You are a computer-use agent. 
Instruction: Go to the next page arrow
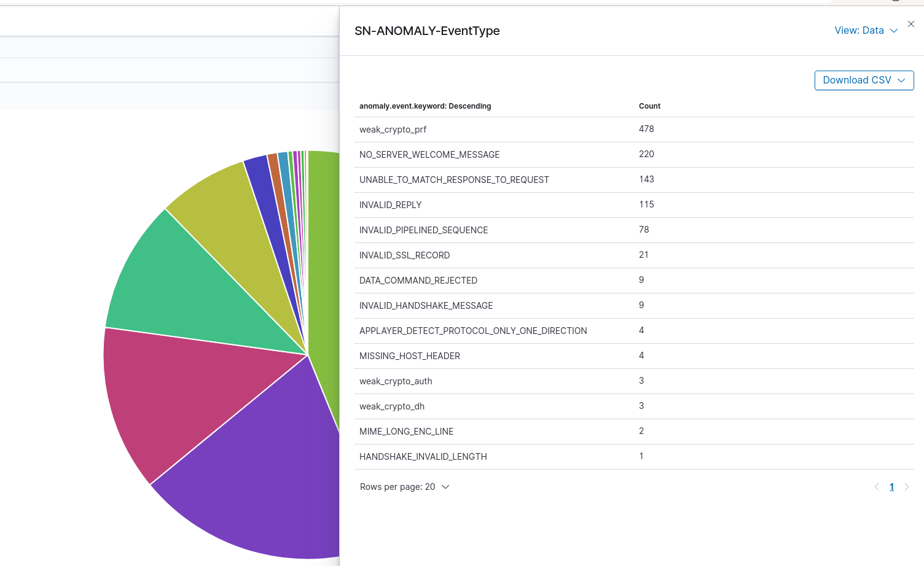[x=906, y=487]
